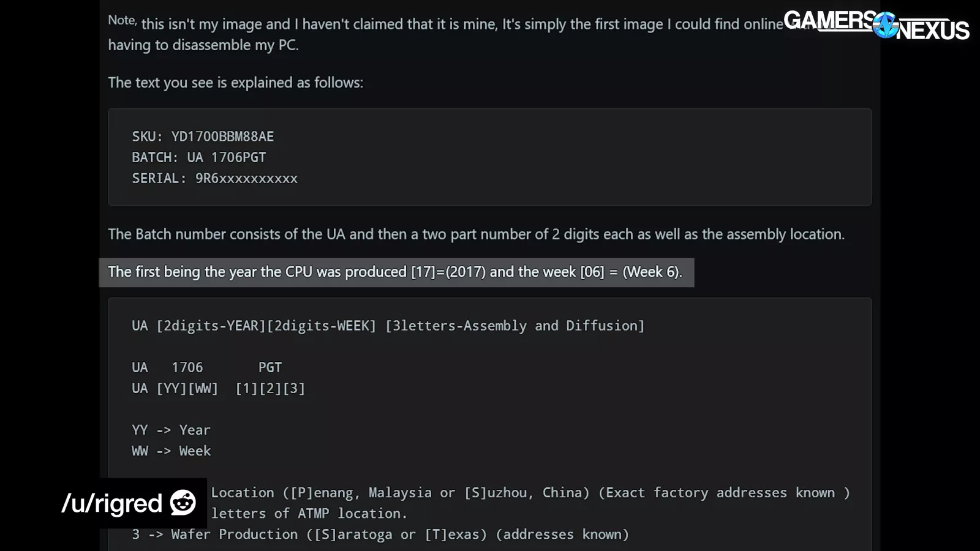Click 'having to disassemble my PC' text
Image resolution: width=980 pixels, height=551 pixels.
pos(203,45)
